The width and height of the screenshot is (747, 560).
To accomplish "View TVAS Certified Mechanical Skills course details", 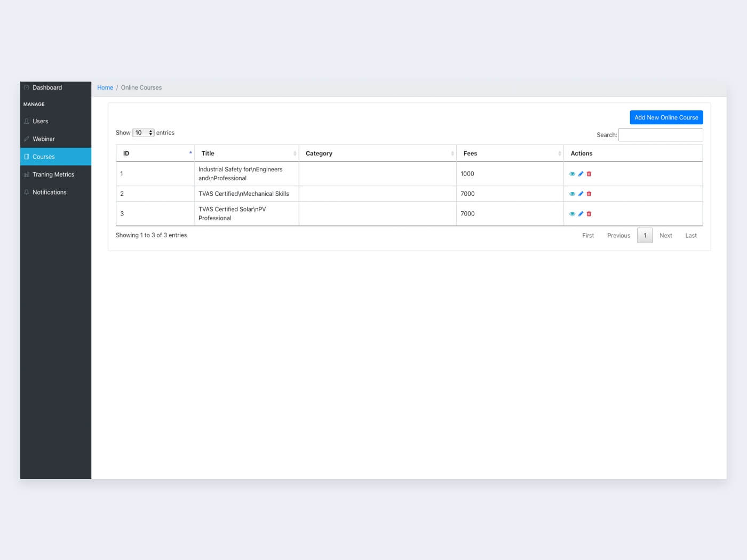I will coord(572,194).
